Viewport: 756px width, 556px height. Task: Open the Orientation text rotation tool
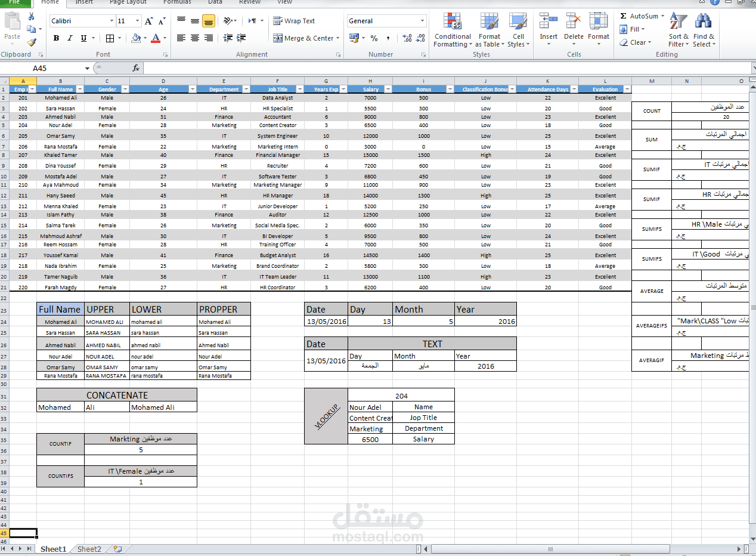tap(228, 21)
